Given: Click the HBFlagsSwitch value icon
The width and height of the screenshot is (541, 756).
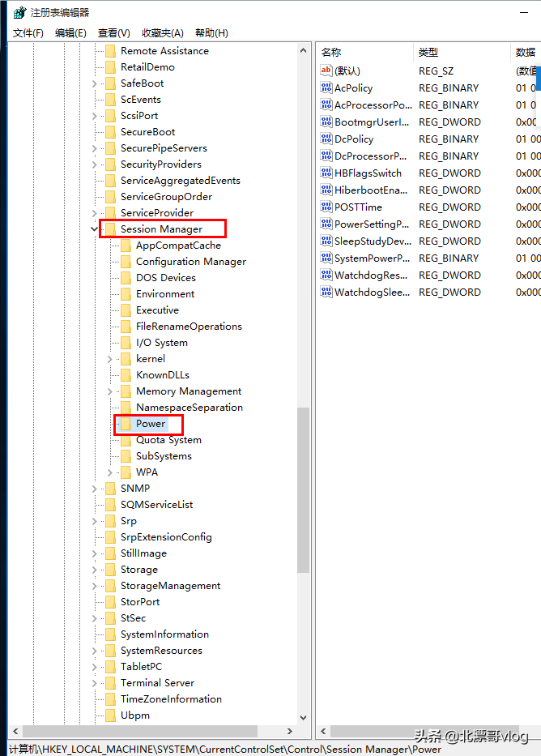Looking at the screenshot, I should point(326,173).
